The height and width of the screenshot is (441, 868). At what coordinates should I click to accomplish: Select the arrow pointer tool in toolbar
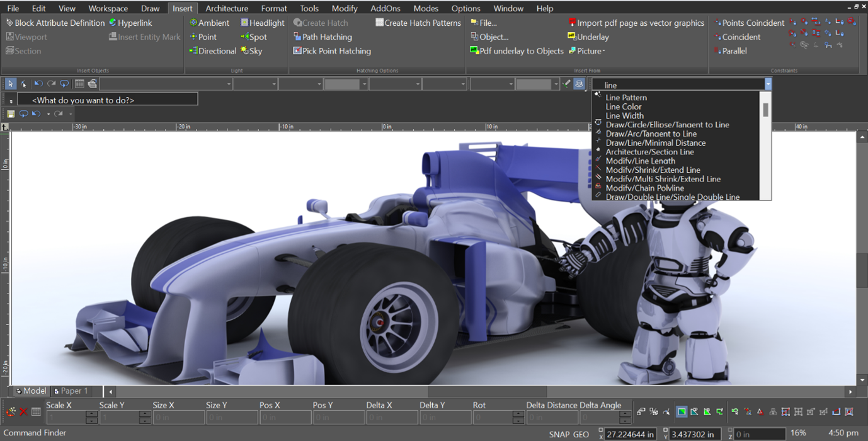[11, 84]
